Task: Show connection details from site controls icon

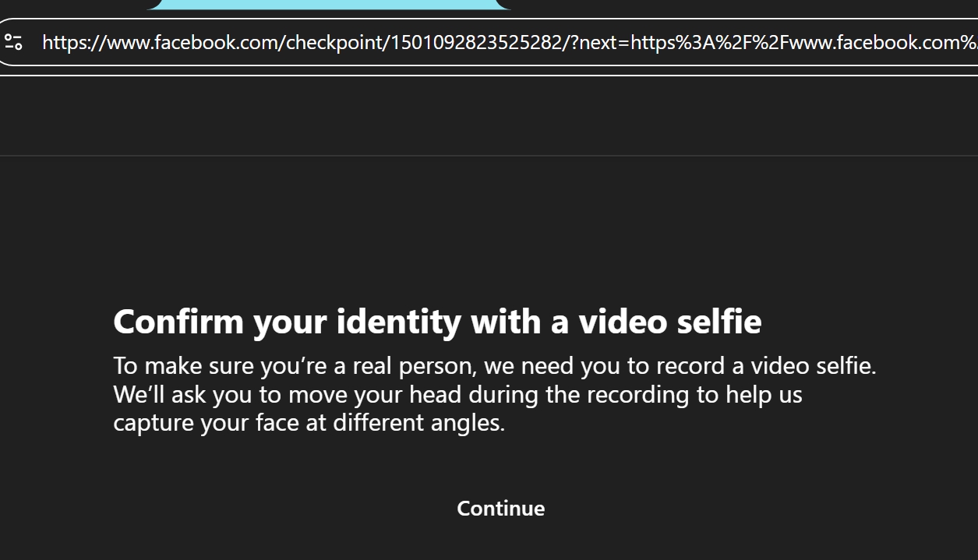Action: (x=13, y=42)
